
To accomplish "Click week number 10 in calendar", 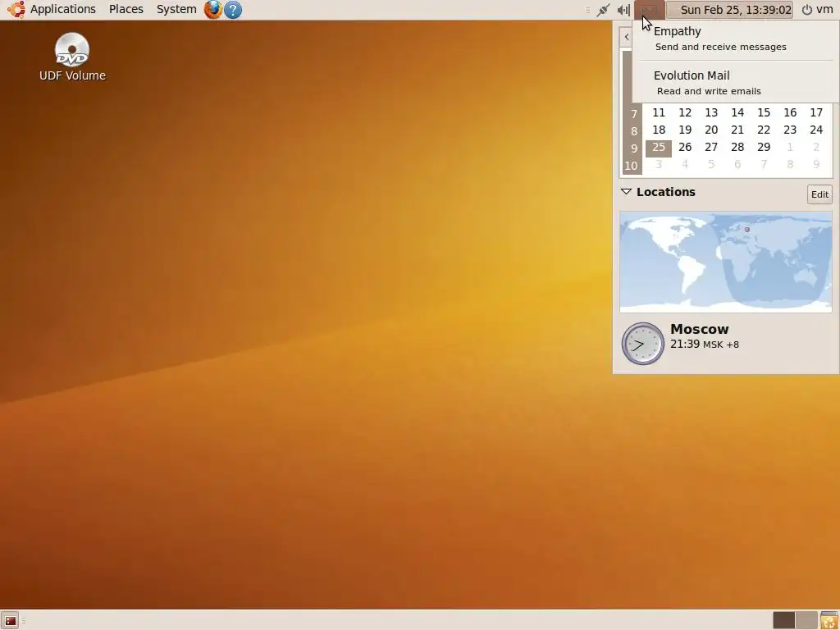I will tap(631, 166).
